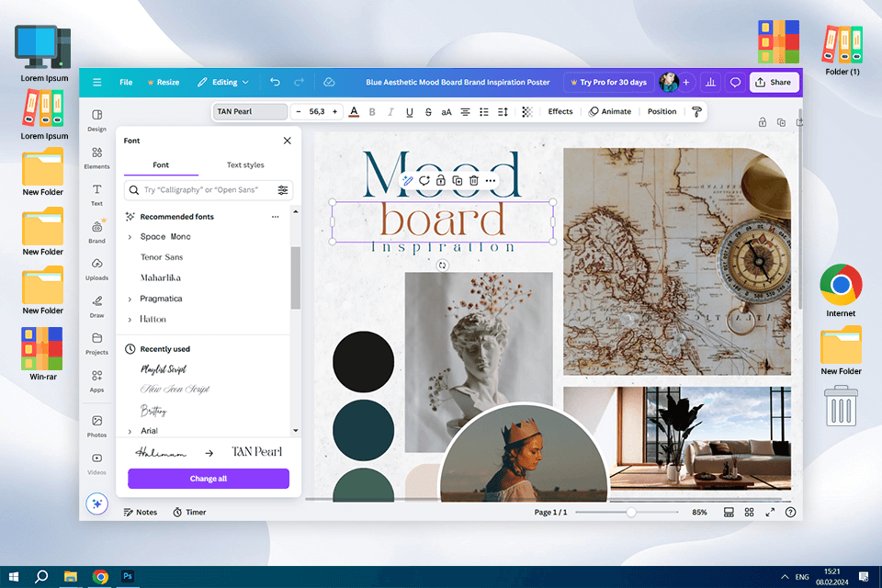
Task: Add collaborator with the plus icon
Action: click(685, 82)
